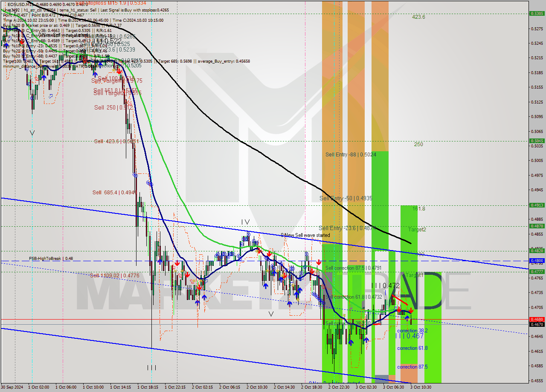Click the blue 'correction 38.2' label
This screenshot has width=546, height=392.
[x=412, y=331]
